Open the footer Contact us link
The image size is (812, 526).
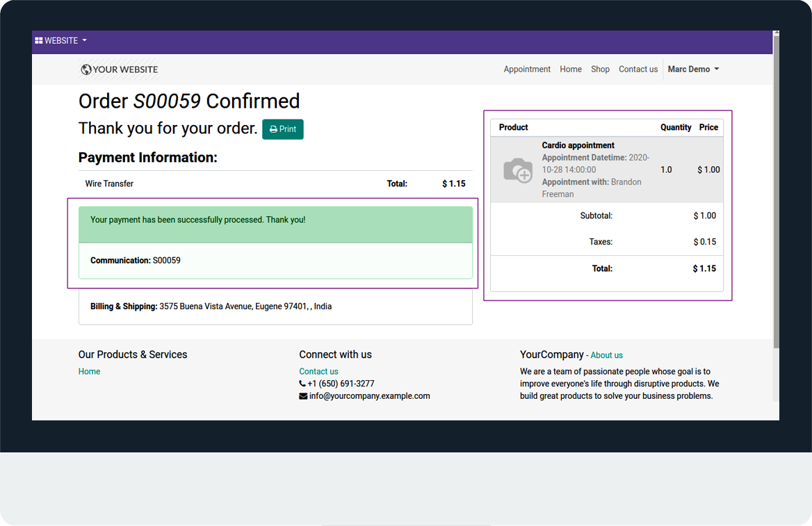318,372
